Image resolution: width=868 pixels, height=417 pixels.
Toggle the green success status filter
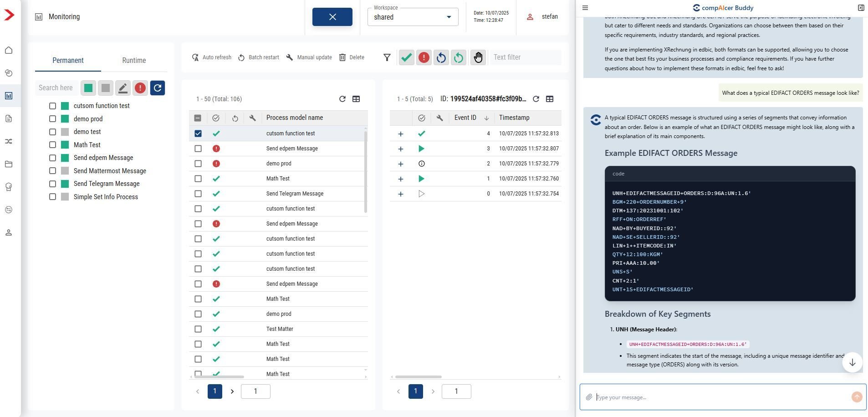[407, 57]
